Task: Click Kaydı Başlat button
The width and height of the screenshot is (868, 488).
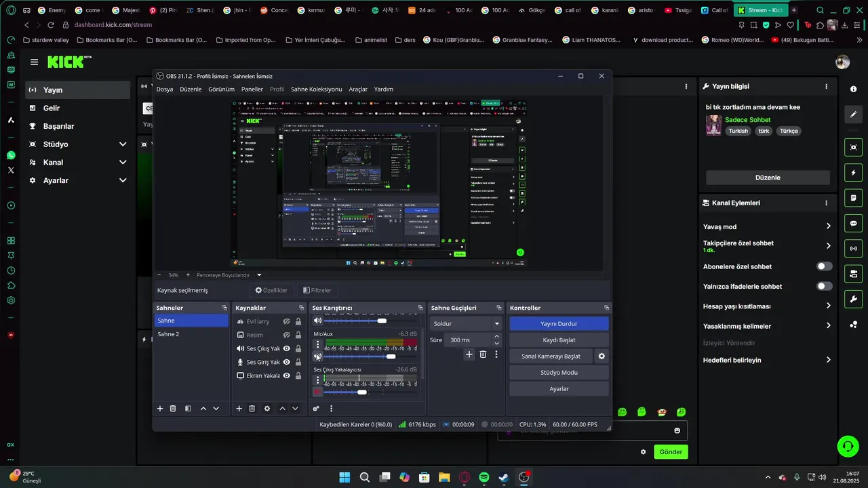Action: [559, 340]
